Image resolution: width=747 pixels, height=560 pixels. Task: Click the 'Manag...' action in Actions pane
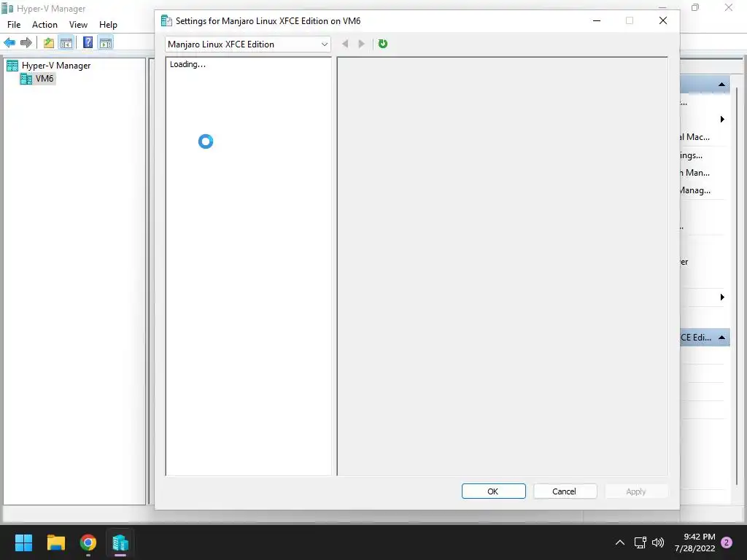[695, 190]
